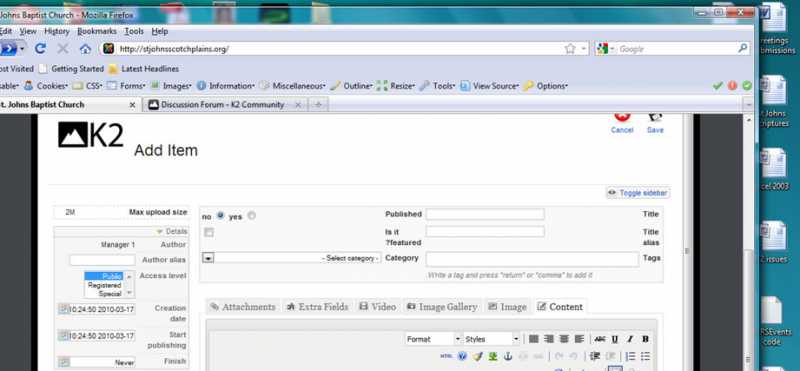Insert an anchor in the editor
Screen dimensions: 800x371
coord(508,356)
